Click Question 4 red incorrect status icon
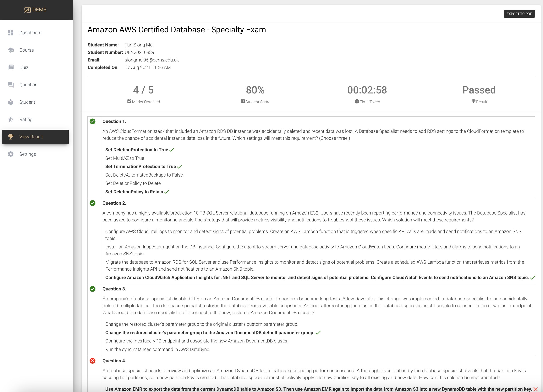Viewport: 543px width, 392px height. point(92,361)
